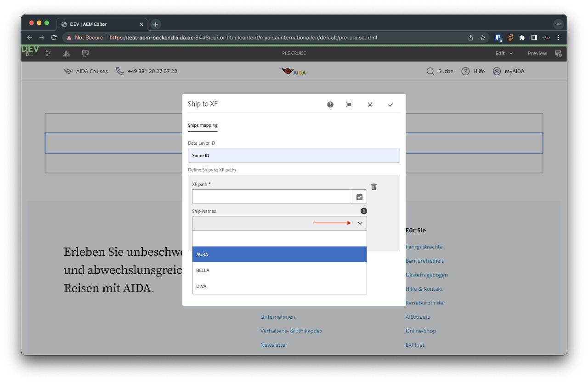Viewport: 588px width, 383px height.
Task: Confirm dialog with the checkmark icon
Action: click(x=390, y=105)
